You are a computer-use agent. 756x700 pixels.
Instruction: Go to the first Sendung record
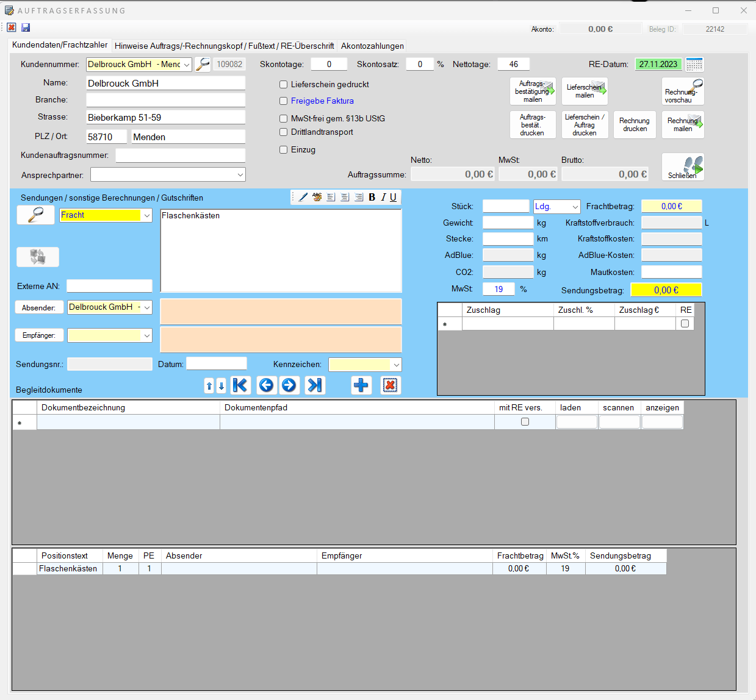[240, 385]
